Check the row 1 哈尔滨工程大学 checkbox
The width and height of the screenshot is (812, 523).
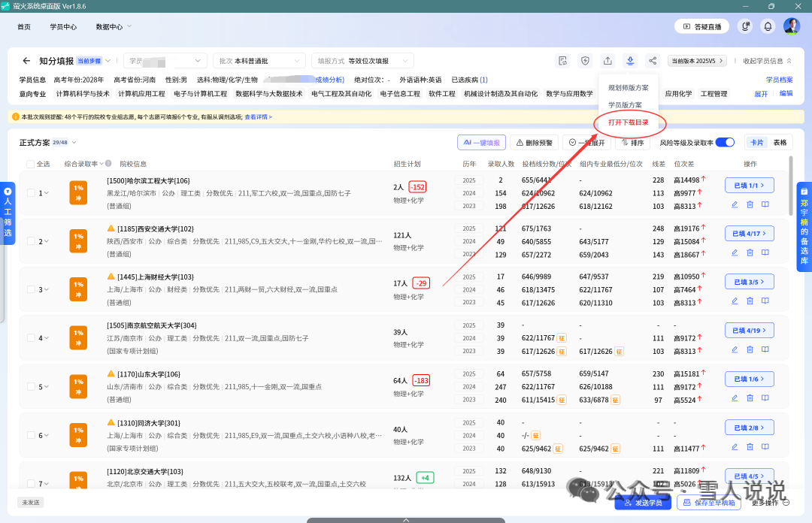coord(31,192)
